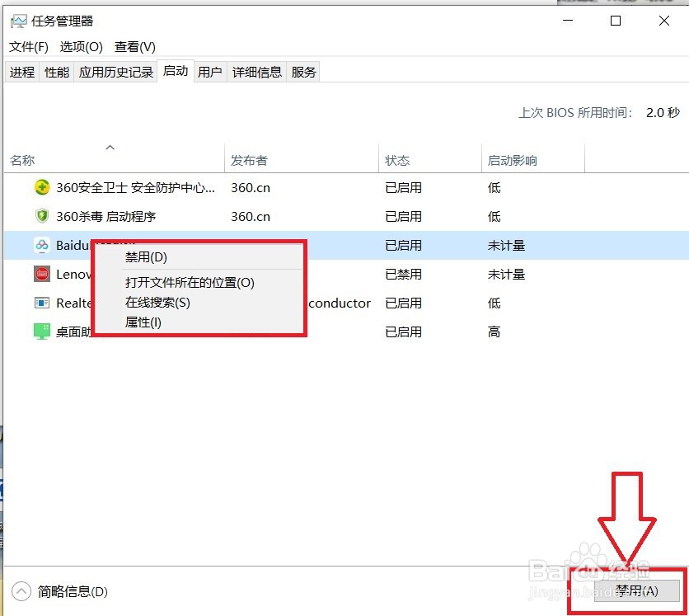The height and width of the screenshot is (616, 689).
Task: Open the 查看 menu
Action: click(x=133, y=47)
